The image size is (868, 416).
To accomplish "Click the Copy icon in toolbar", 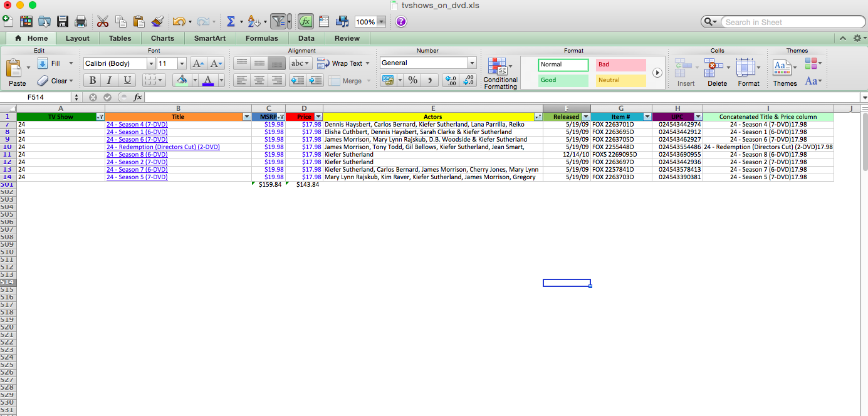I will 121,21.
